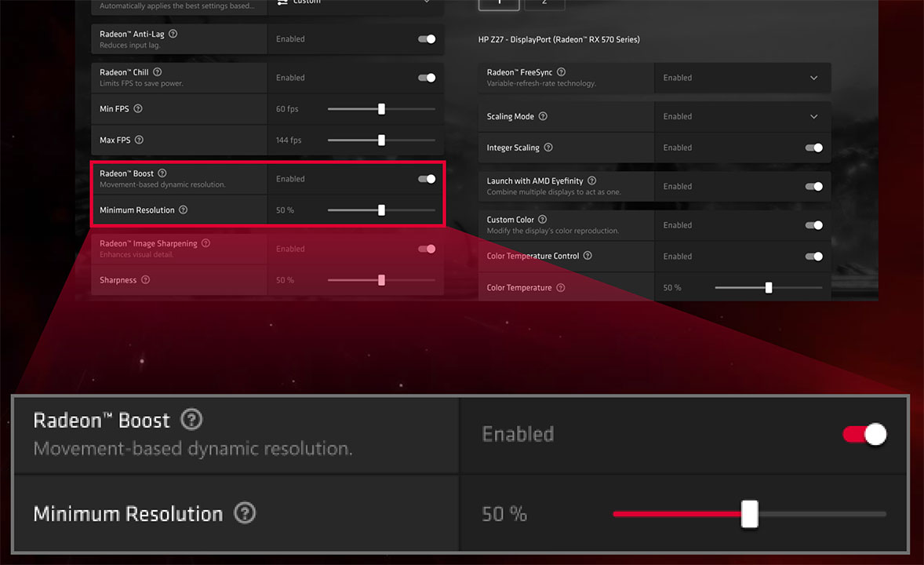Click the Color Temperature slider handle
Screen dimensions: 924x565
tap(769, 288)
